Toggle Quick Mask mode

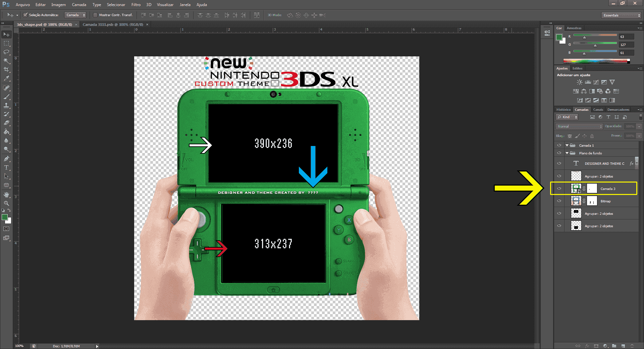(x=6, y=229)
